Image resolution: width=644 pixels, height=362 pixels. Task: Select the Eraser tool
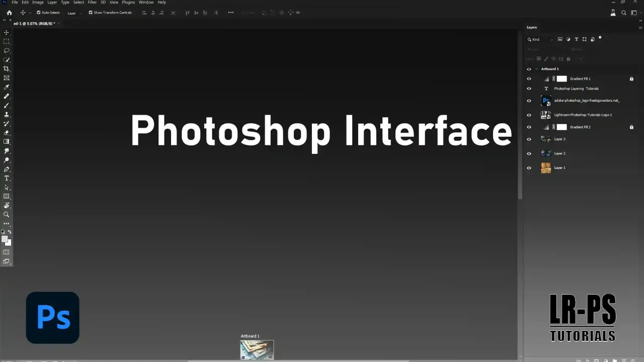[7, 133]
